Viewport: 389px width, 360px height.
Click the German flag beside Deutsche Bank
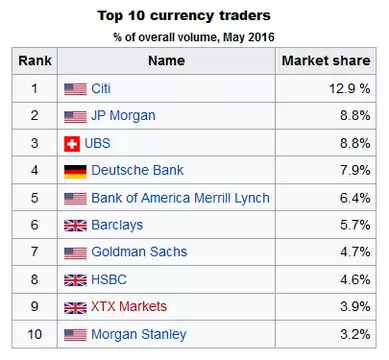[75, 171]
